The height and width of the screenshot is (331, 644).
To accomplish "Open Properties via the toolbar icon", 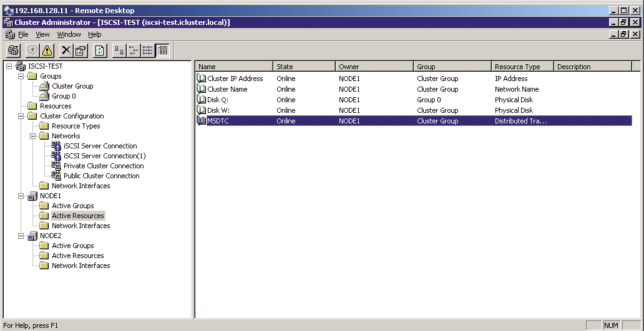I will point(80,50).
